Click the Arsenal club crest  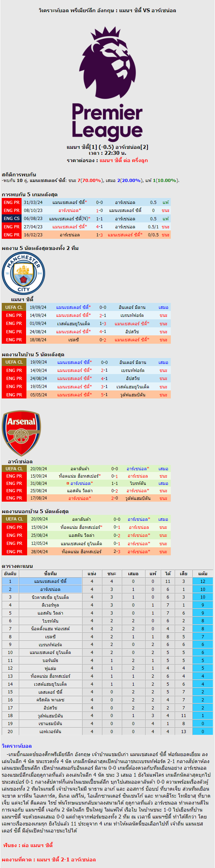(x=21, y=433)
